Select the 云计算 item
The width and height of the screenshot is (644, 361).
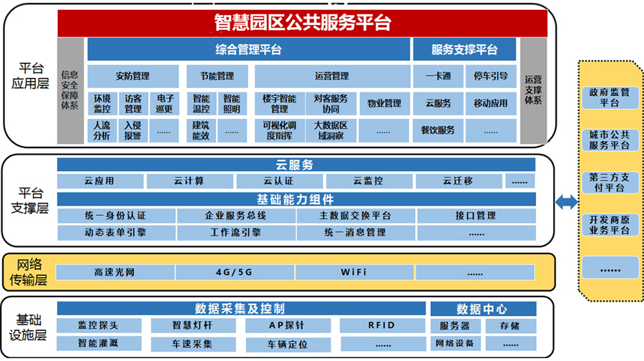pos(189,181)
